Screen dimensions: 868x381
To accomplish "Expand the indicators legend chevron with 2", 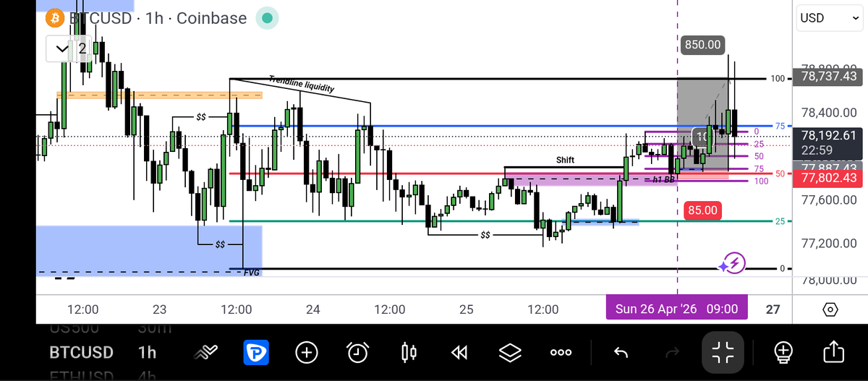I will click(x=67, y=49).
